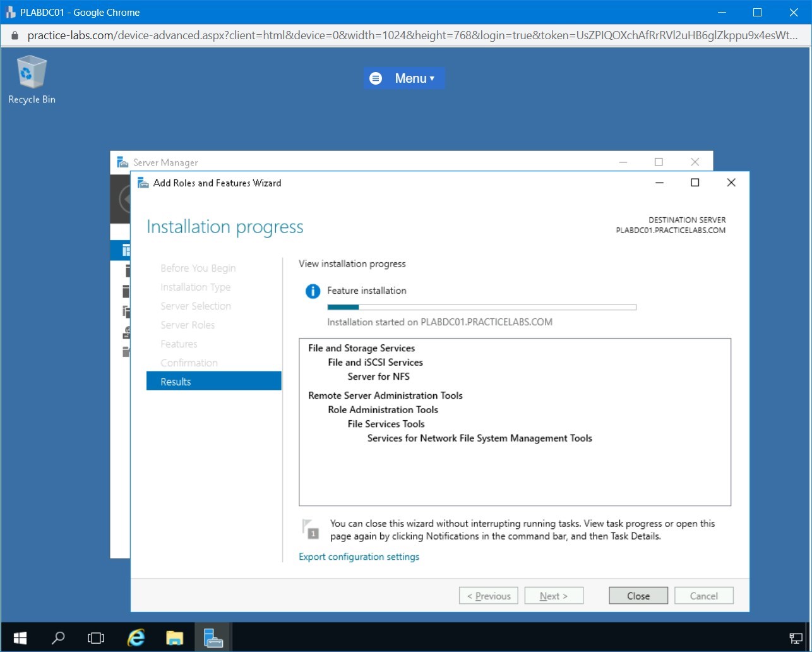Click 'File Services Tools' entry

click(x=386, y=424)
